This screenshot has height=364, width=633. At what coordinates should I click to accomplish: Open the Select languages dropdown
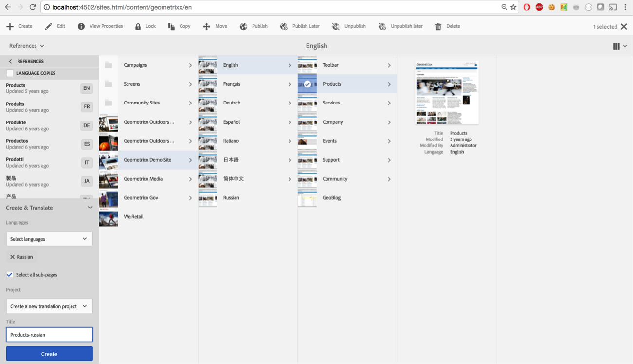pos(49,239)
